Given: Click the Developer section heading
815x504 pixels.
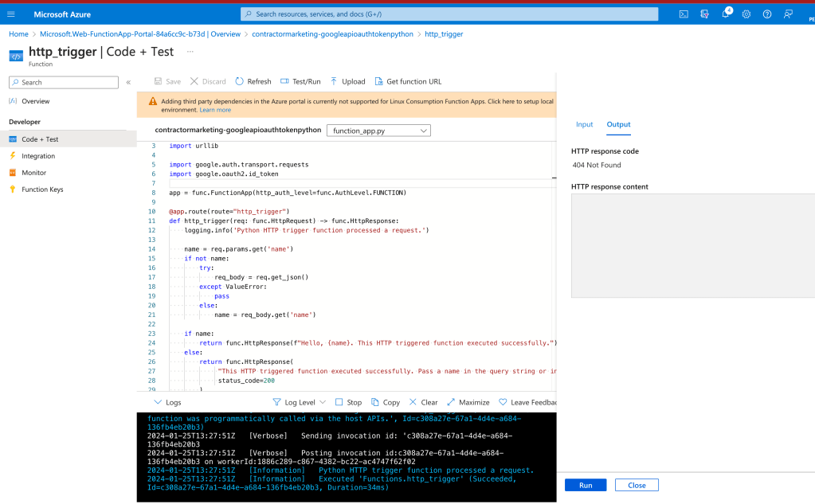Looking at the screenshot, I should [25, 122].
